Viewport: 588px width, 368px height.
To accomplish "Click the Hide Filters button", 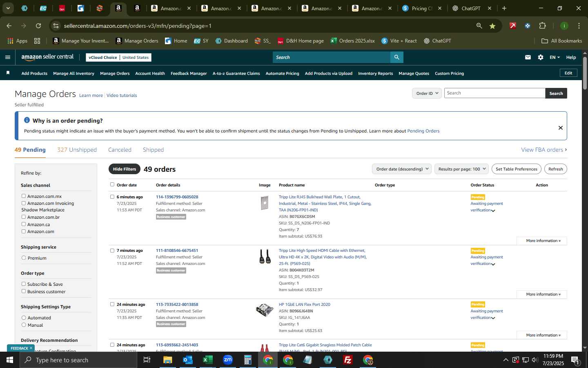I will [125, 169].
